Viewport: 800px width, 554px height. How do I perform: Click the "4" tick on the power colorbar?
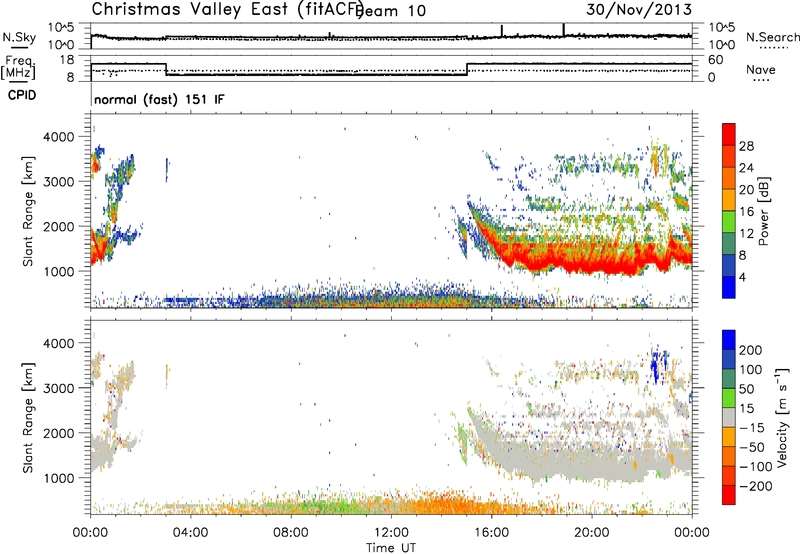[x=742, y=277]
